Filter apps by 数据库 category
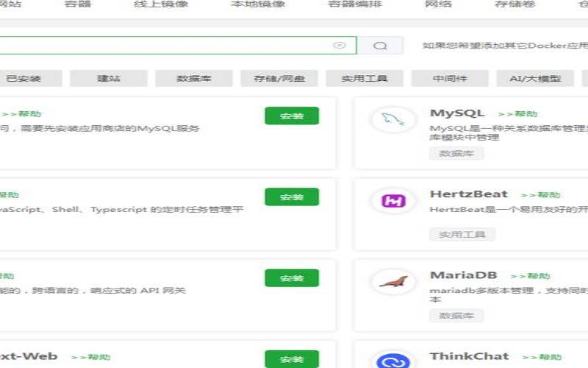Image resolution: width=588 pixels, height=368 pixels. click(194, 79)
